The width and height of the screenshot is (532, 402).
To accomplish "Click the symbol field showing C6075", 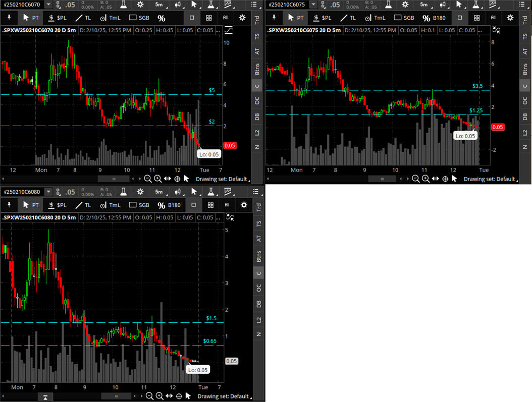I will point(288,5).
